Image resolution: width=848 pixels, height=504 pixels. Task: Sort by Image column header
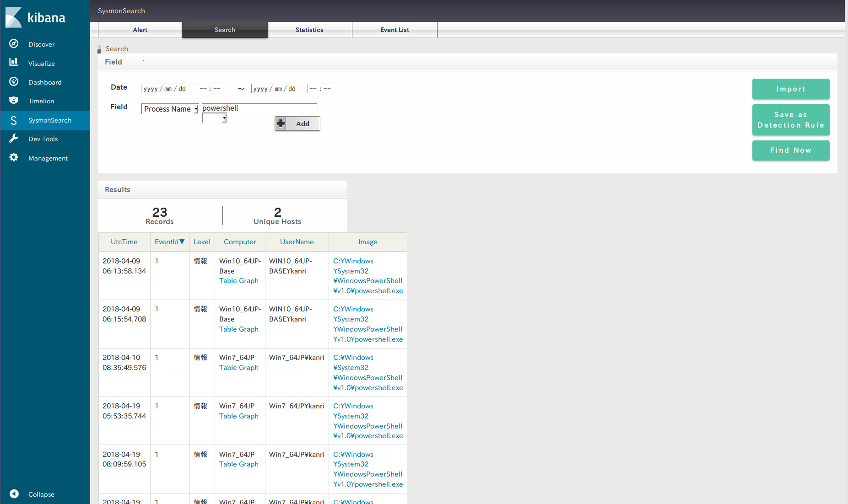pos(368,242)
